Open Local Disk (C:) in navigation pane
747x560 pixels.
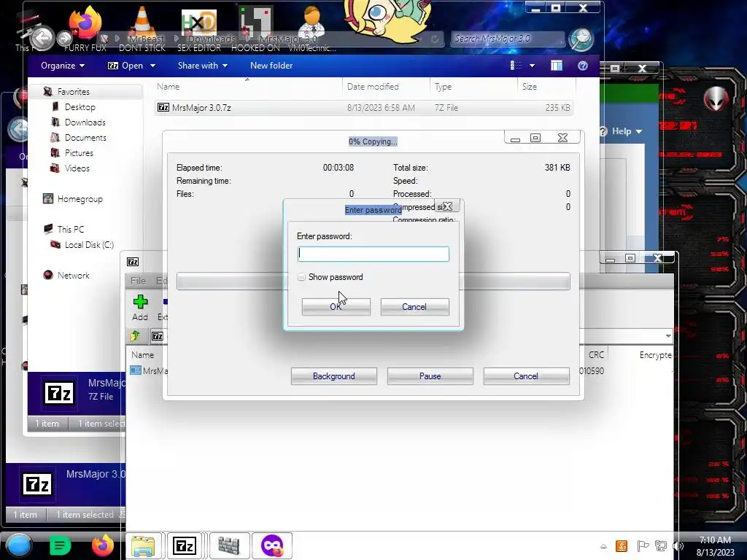[88, 245]
